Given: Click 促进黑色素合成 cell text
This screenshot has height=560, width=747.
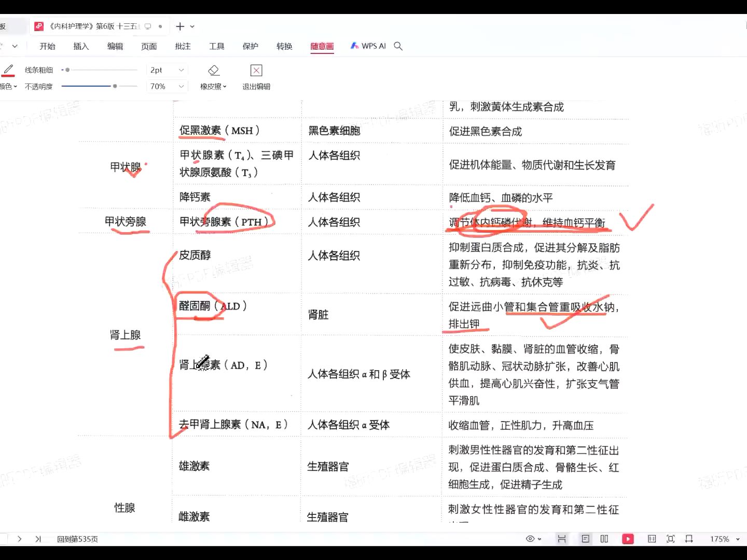Looking at the screenshot, I should point(486,132).
